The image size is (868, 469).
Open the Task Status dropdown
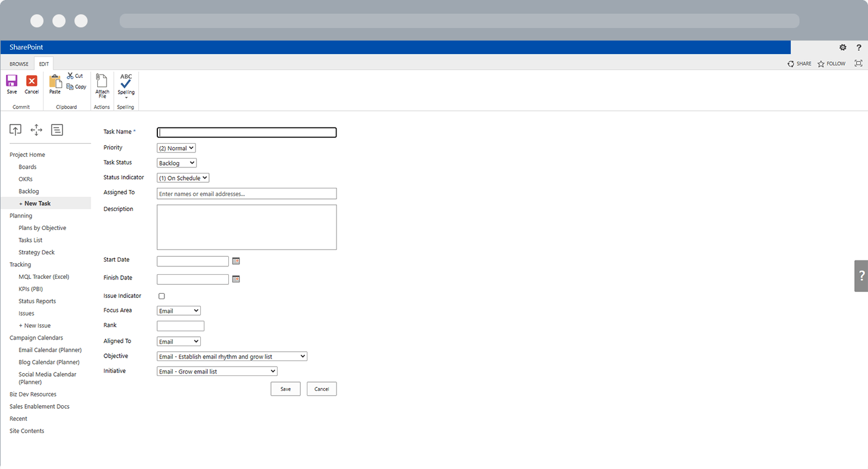pyautogui.click(x=176, y=162)
